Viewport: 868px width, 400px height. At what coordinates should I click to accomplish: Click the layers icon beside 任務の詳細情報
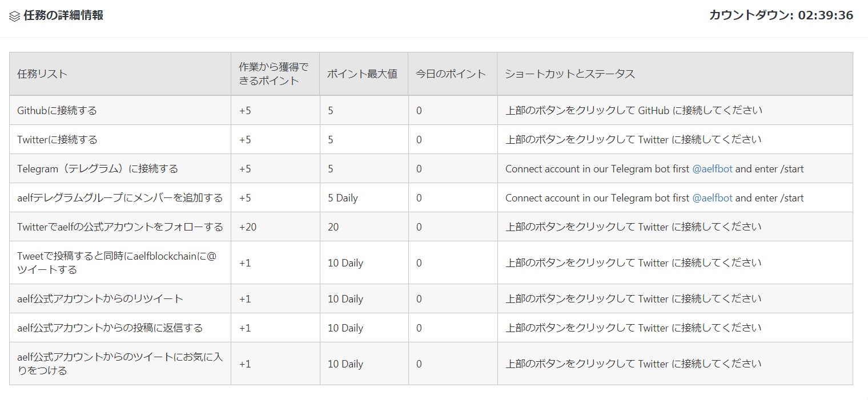[x=15, y=16]
